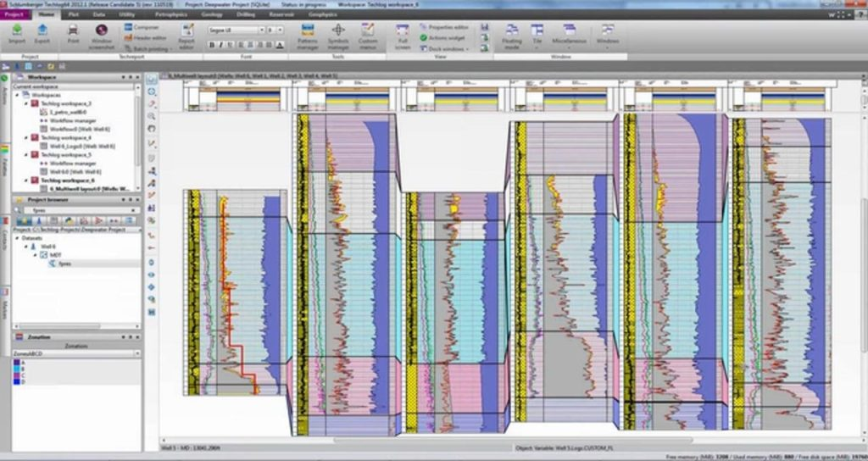Collapse the Techlog workspace_3 tree node
Screen dimensions: 868x461
(x=26, y=103)
